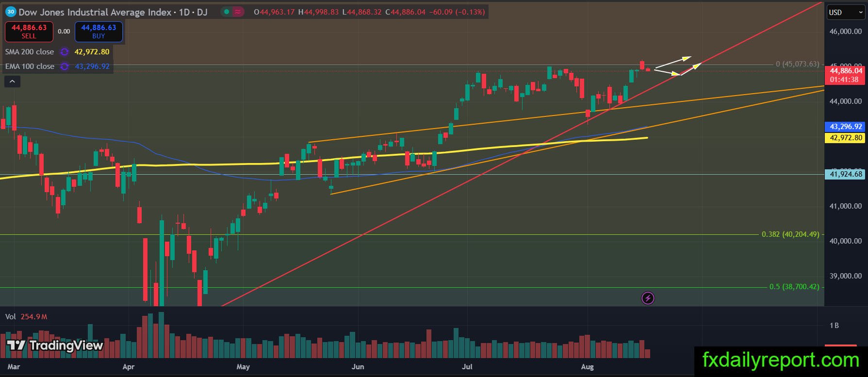Screen dimensions: 868x377
Task: Click the low price L44,868.32
Action: (362, 12)
